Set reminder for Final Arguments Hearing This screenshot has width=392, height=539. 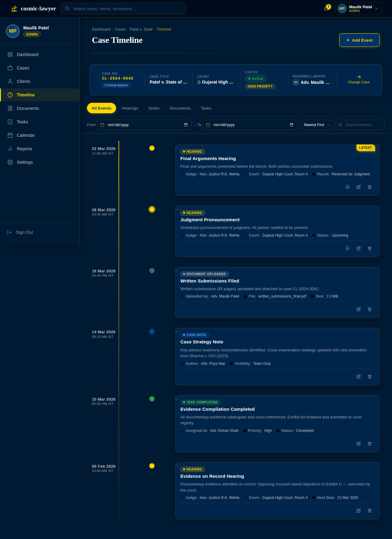pyautogui.click(x=348, y=187)
